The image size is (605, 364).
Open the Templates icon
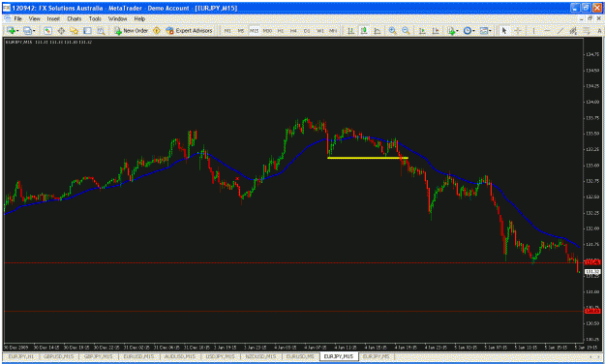point(484,31)
